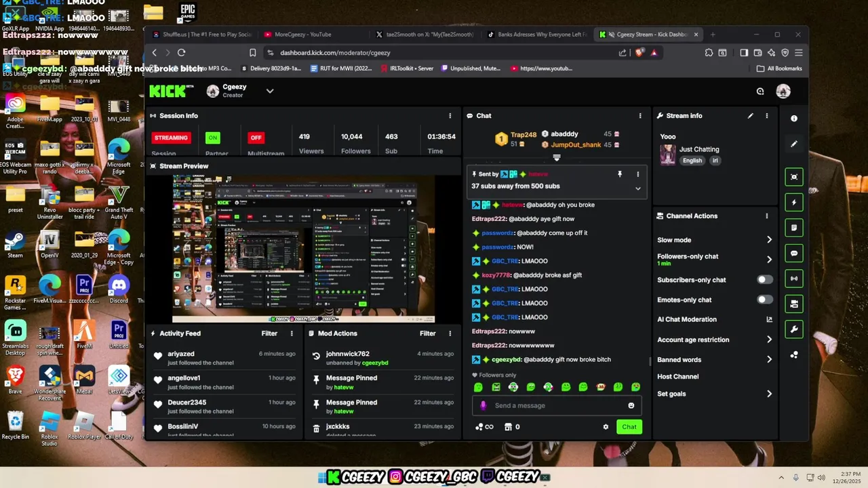Expand the Cgeezy Creator channel dropdown
Image resolution: width=868 pixels, height=488 pixels.
coord(270,91)
